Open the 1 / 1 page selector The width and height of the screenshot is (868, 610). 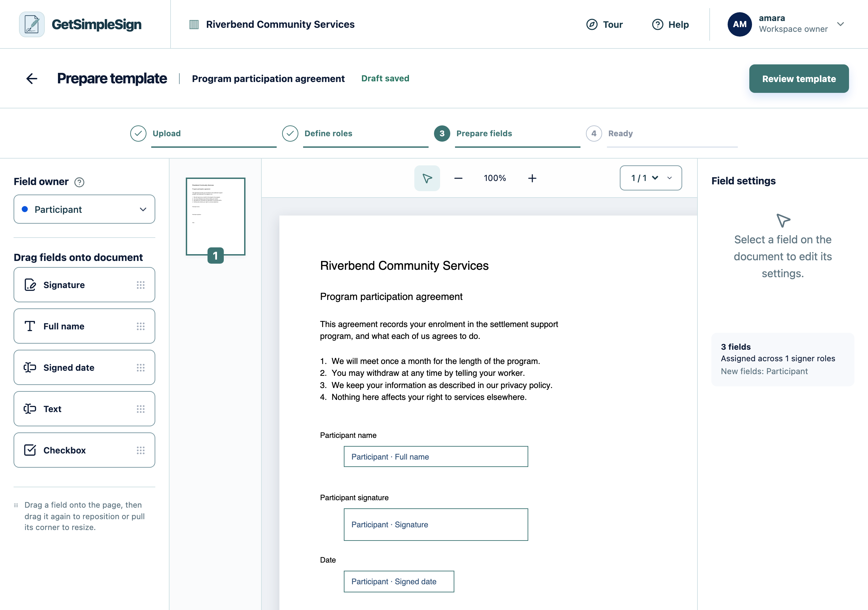click(651, 178)
